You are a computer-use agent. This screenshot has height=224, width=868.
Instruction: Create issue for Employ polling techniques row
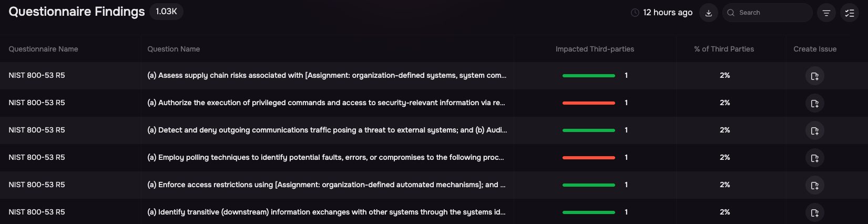pyautogui.click(x=814, y=158)
